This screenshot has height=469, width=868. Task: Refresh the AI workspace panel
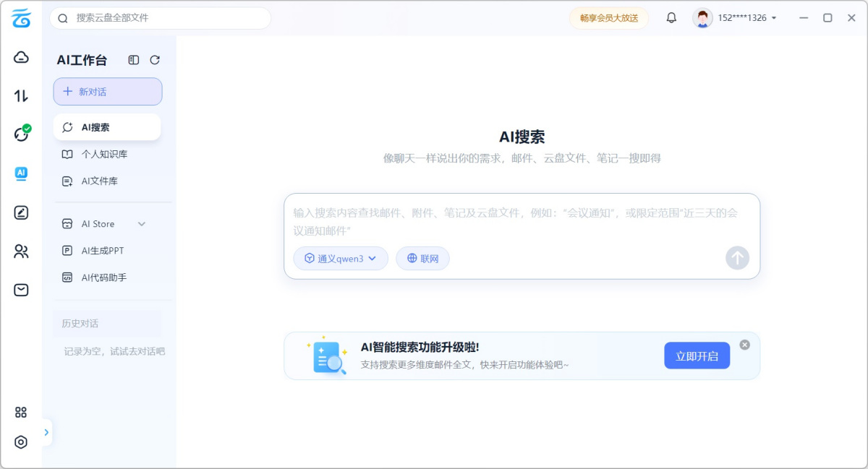(155, 60)
